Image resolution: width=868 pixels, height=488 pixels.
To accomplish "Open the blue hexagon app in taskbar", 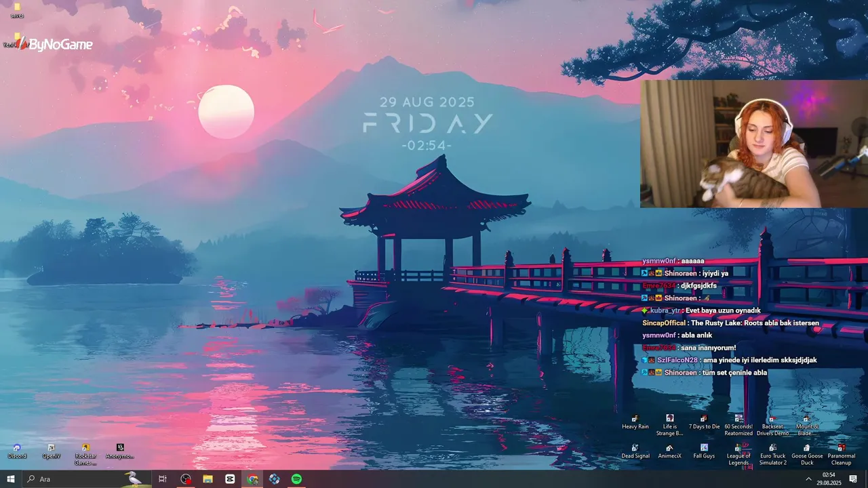I will click(x=274, y=479).
